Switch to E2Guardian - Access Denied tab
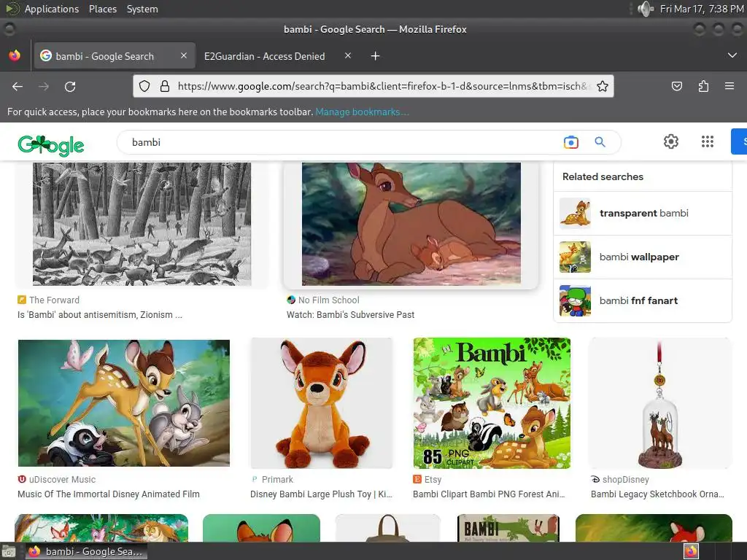This screenshot has height=560, width=747. tap(264, 56)
